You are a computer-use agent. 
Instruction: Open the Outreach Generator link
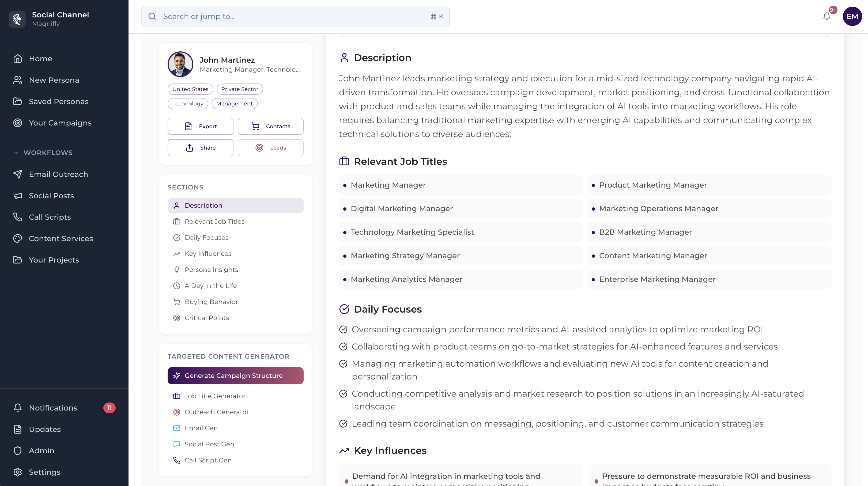click(216, 412)
